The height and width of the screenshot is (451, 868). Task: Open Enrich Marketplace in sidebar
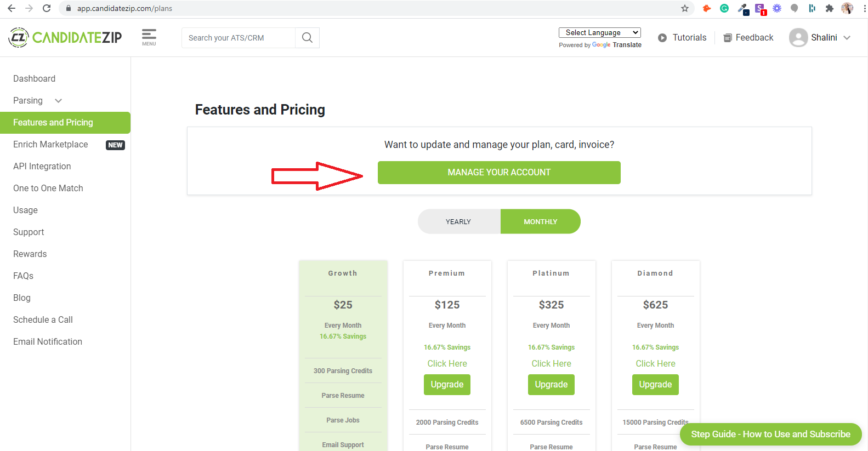(x=50, y=144)
